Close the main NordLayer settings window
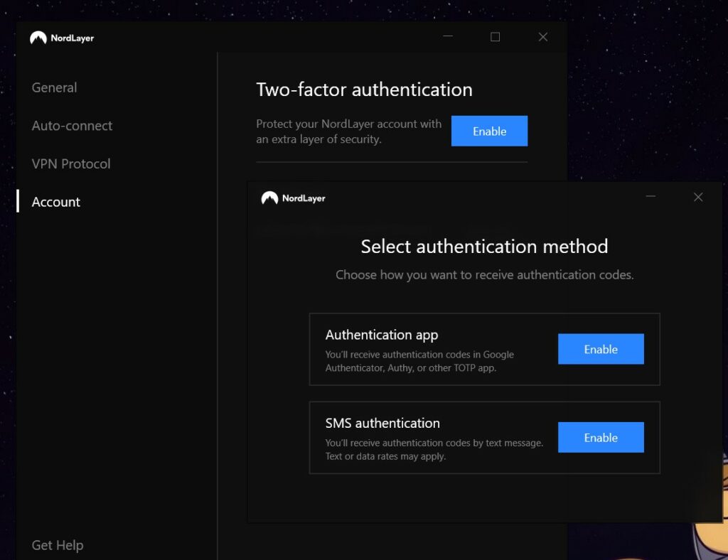This screenshot has width=728, height=560. tap(543, 37)
